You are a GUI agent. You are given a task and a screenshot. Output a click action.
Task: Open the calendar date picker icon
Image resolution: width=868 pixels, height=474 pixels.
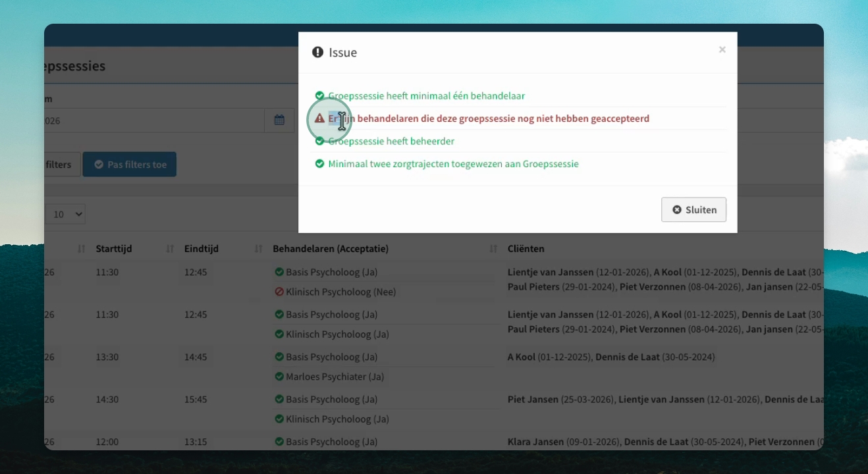pyautogui.click(x=279, y=120)
